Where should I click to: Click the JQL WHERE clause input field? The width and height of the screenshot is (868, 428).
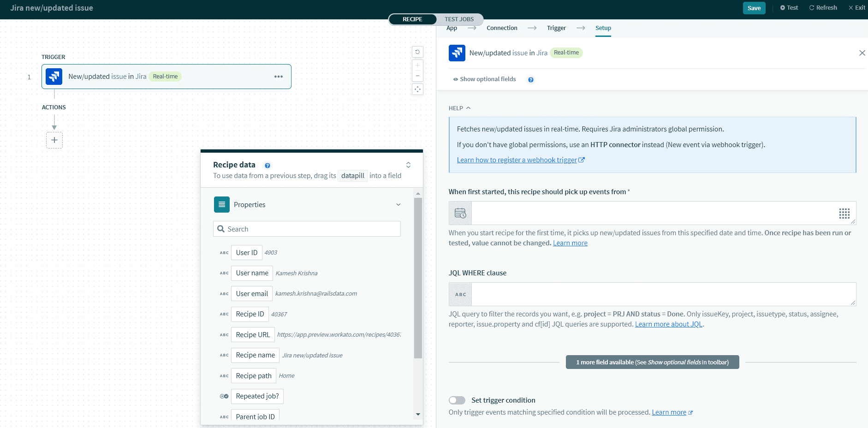coord(663,294)
